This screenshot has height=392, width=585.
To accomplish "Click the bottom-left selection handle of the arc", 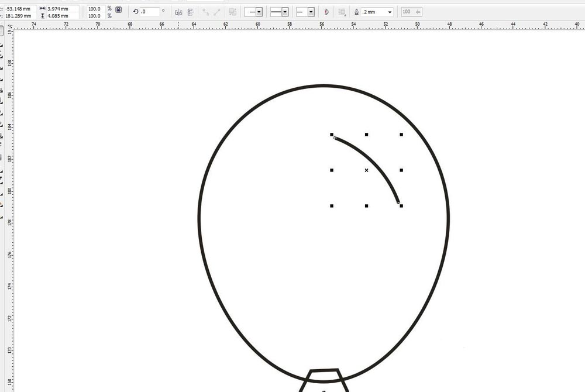I will point(332,206).
